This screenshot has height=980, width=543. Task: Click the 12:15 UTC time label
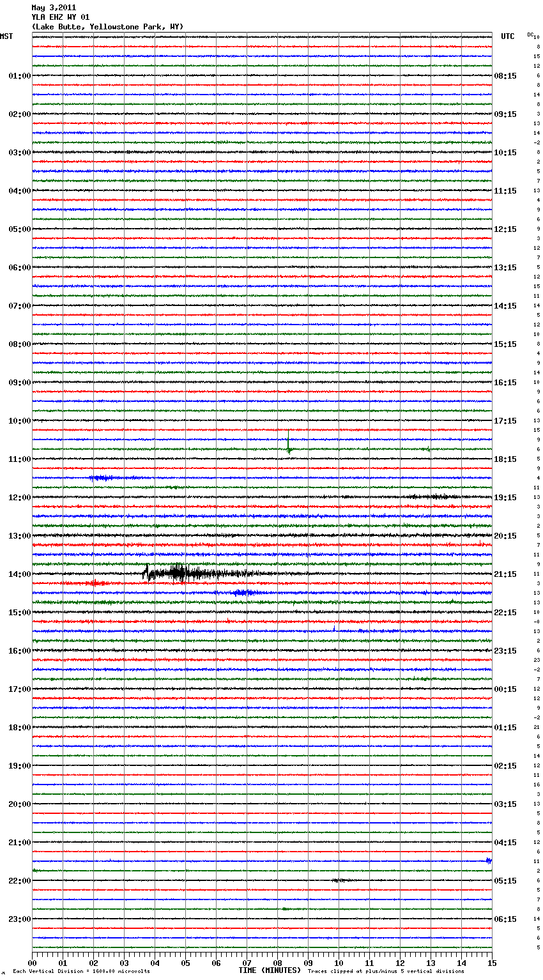tap(505, 229)
